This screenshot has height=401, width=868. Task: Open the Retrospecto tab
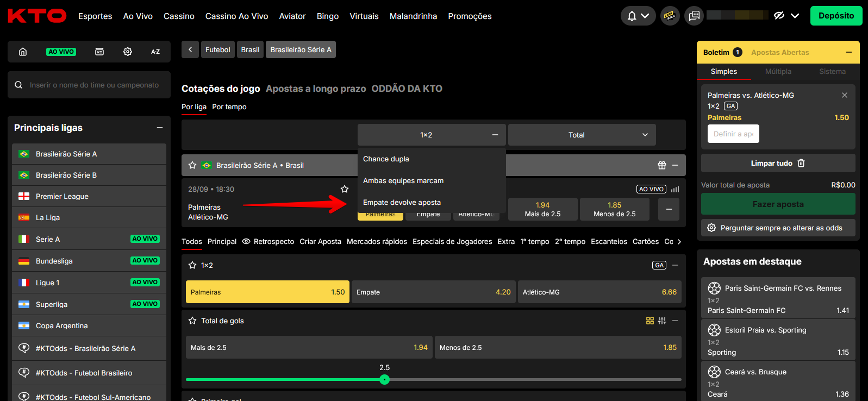click(268, 241)
